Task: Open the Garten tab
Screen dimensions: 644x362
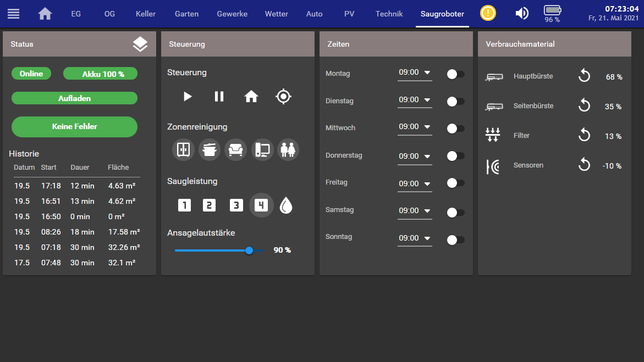Action: [x=186, y=14]
